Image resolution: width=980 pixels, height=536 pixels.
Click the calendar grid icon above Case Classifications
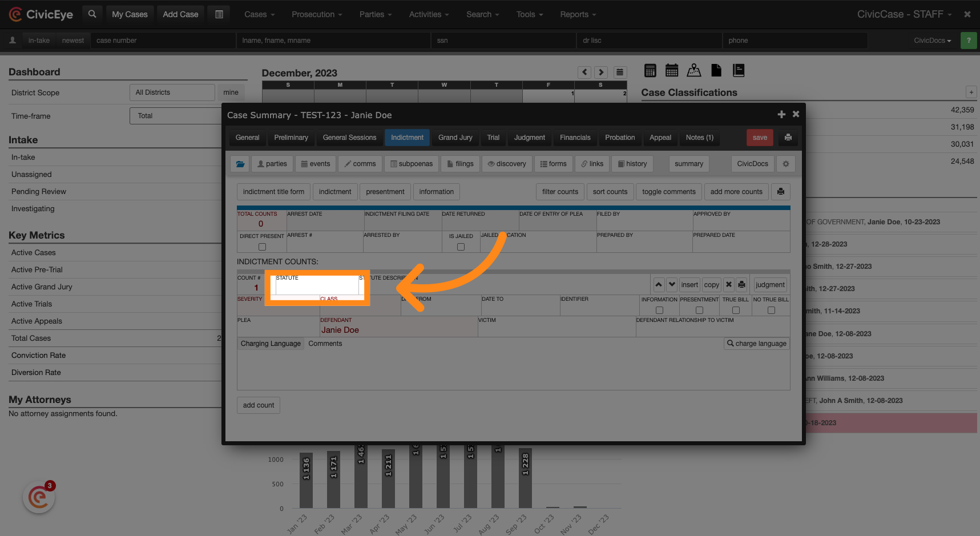click(672, 70)
